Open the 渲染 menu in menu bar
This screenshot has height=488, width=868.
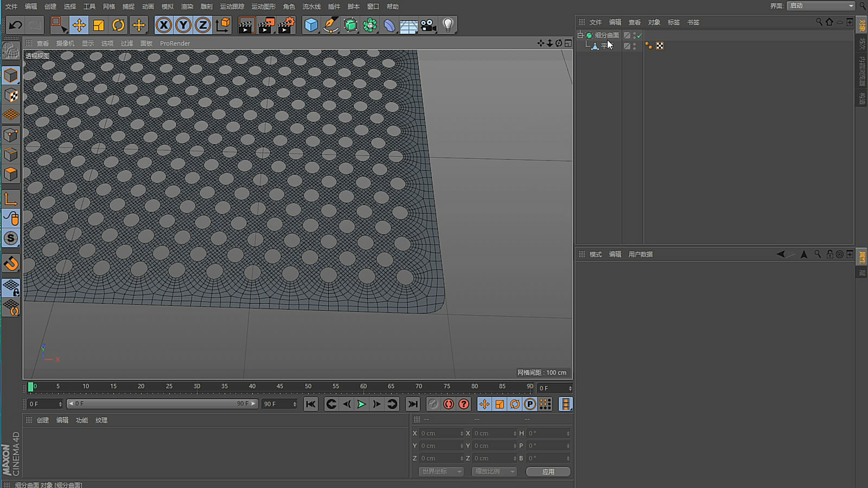(x=187, y=7)
